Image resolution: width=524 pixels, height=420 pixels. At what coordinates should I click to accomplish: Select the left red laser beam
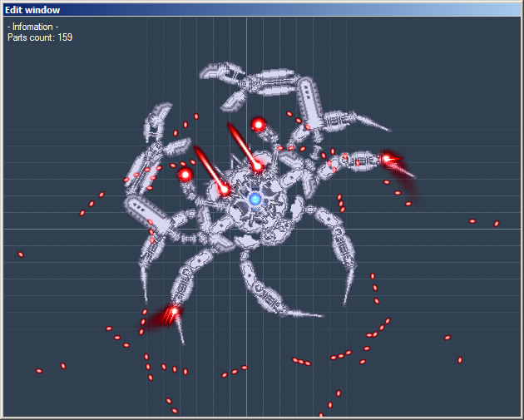(x=211, y=170)
